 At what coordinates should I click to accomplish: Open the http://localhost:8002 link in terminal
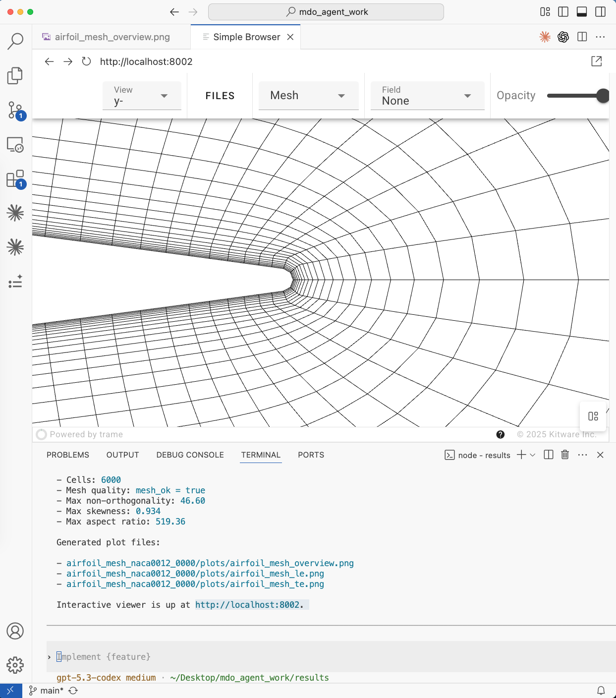(x=247, y=605)
